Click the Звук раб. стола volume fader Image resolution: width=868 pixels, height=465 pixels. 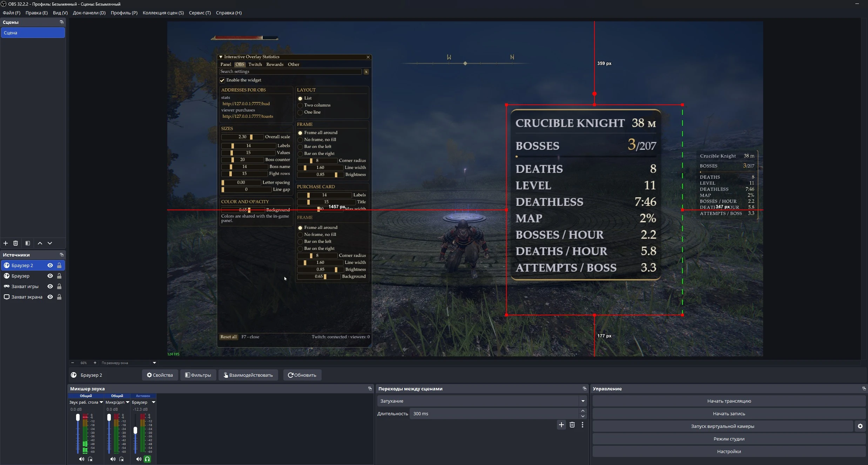pyautogui.click(x=78, y=417)
